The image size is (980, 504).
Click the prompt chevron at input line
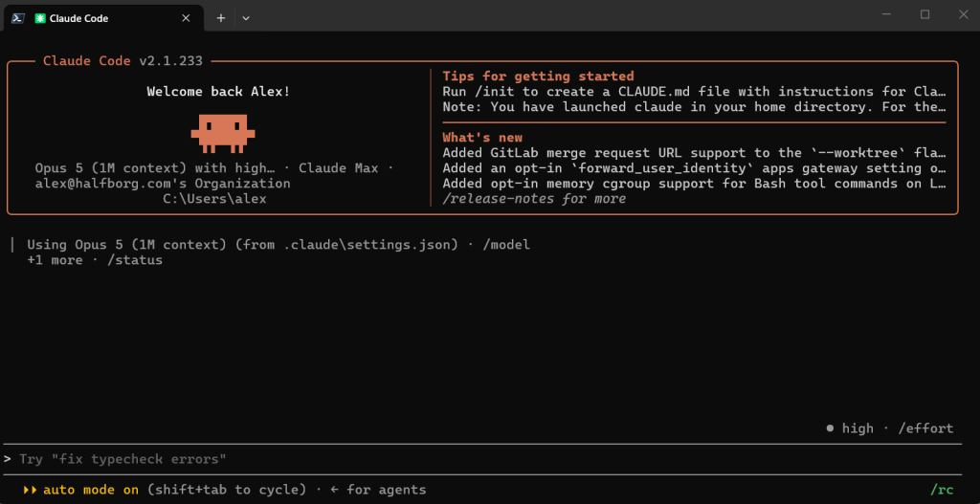pyautogui.click(x=8, y=459)
